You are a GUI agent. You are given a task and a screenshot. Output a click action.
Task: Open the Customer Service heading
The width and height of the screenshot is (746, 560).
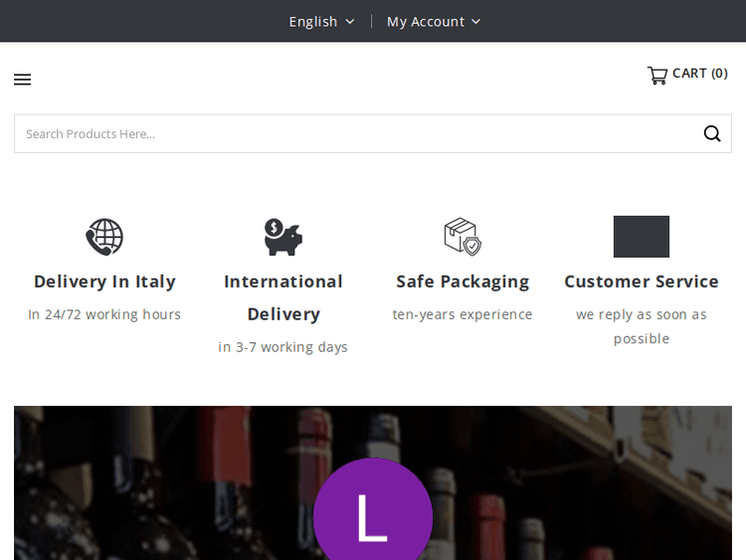tap(642, 281)
